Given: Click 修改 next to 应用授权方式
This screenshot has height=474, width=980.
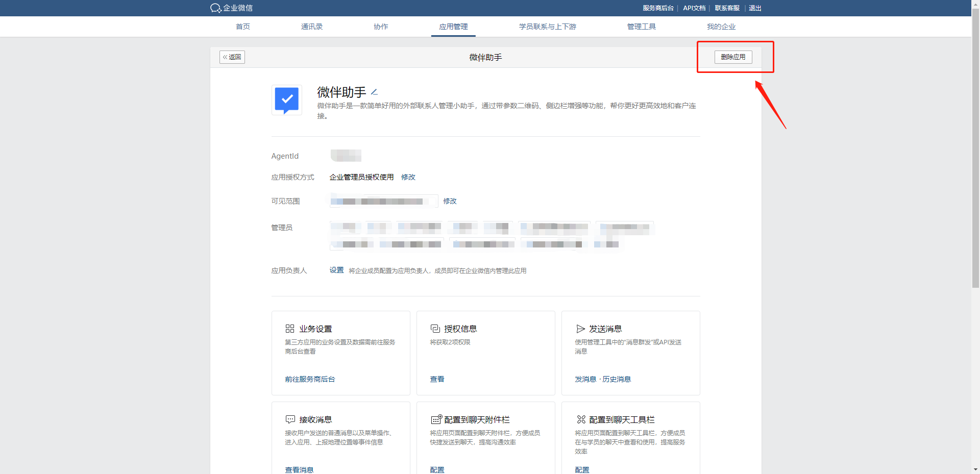Looking at the screenshot, I should (x=408, y=177).
